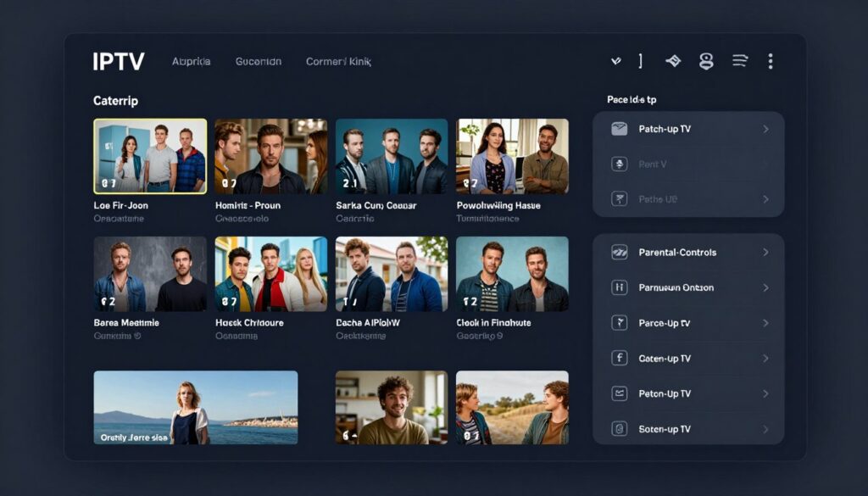Click the Parce-Up TV row icon
This screenshot has height=496, width=868.
(x=619, y=323)
